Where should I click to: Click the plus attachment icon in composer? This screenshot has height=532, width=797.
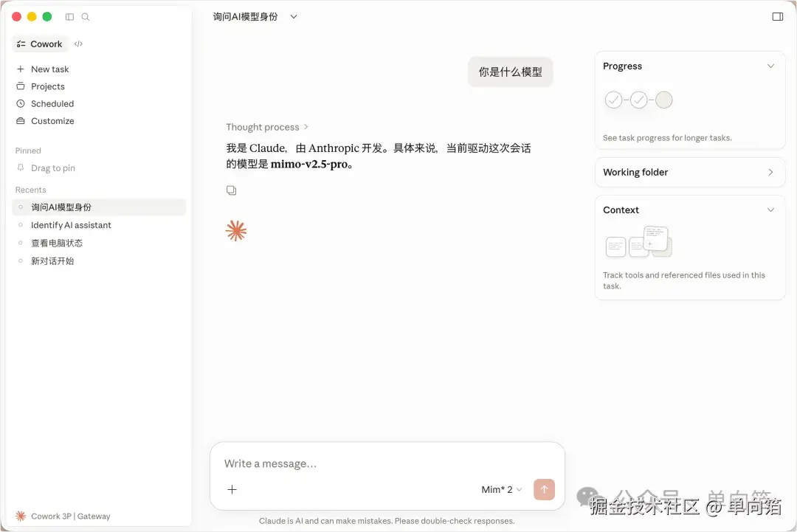tap(232, 489)
